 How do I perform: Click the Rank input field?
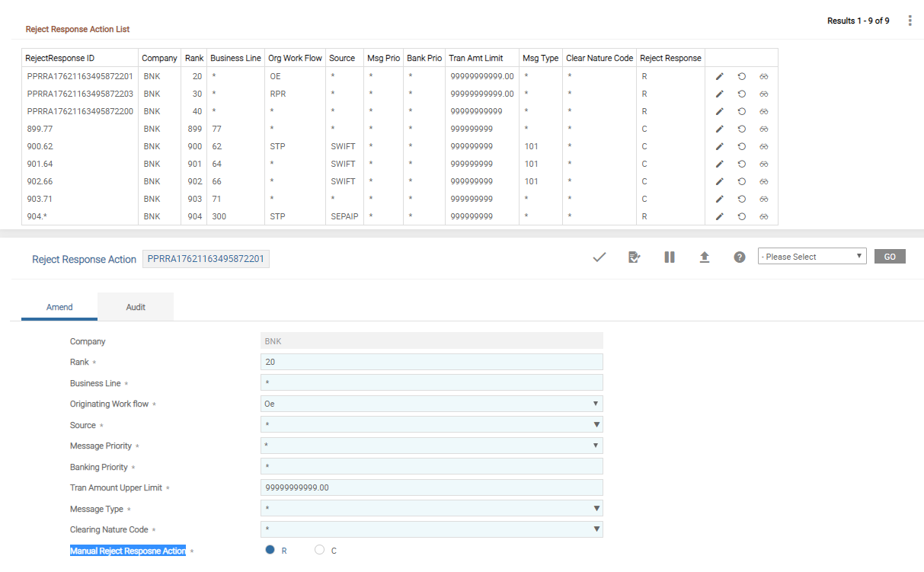pyautogui.click(x=431, y=362)
